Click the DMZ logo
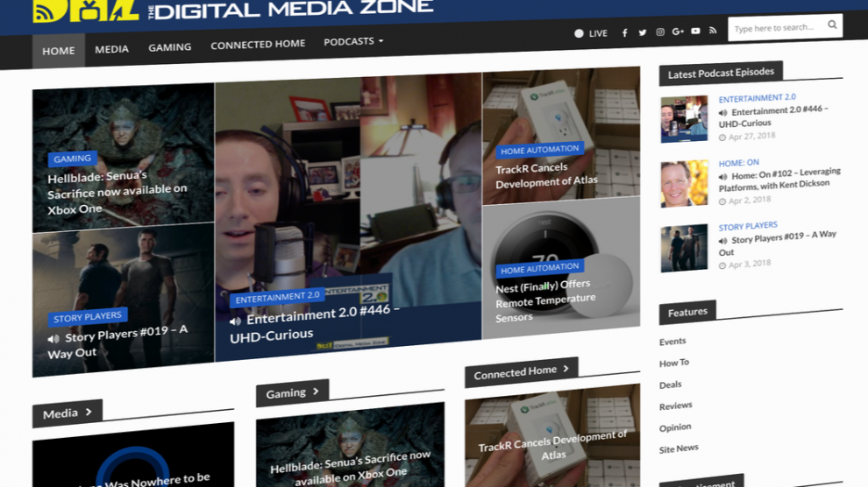Image resolution: width=868 pixels, height=487 pixels. (x=86, y=11)
